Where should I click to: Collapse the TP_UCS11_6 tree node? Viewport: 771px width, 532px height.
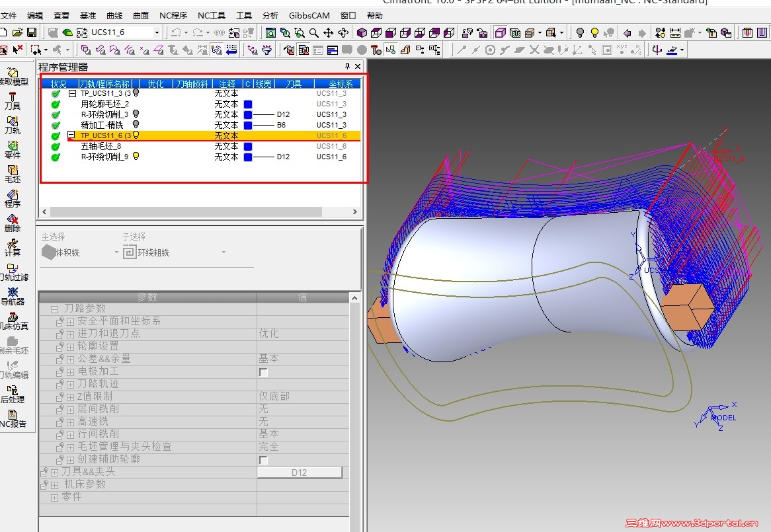[71, 135]
